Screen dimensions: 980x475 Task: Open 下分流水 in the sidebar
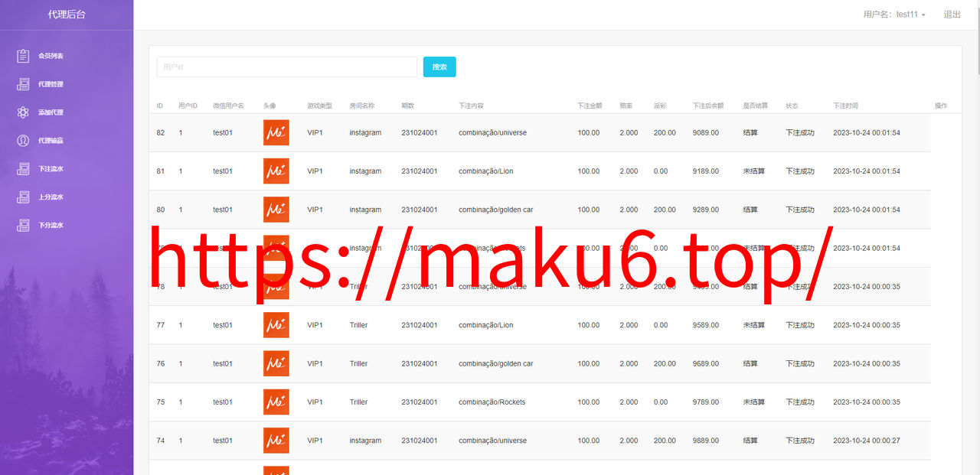51,226
